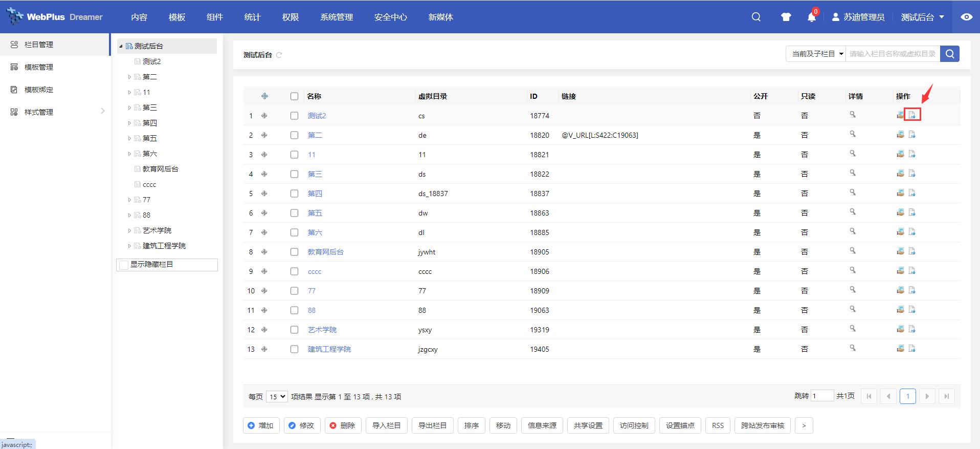Click the preview eye icon in header

click(x=966, y=17)
